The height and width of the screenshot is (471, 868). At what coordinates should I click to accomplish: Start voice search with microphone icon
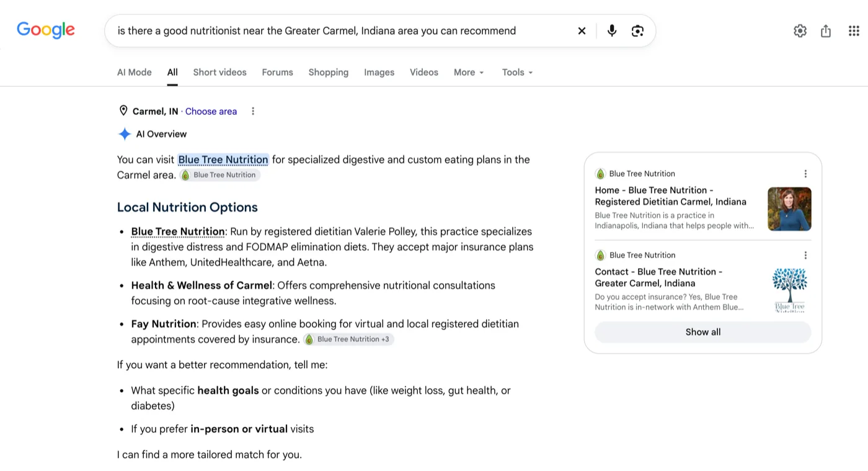coord(612,31)
